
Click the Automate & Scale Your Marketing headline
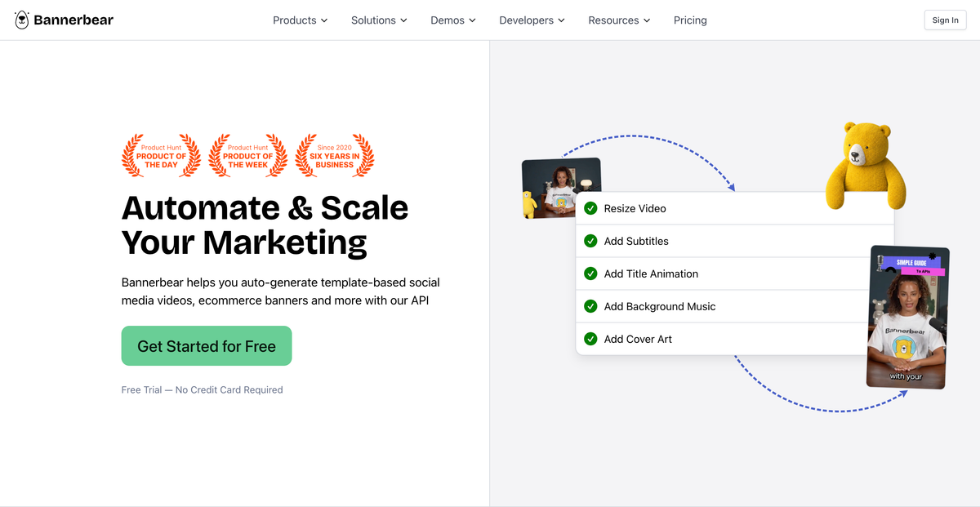pos(265,225)
